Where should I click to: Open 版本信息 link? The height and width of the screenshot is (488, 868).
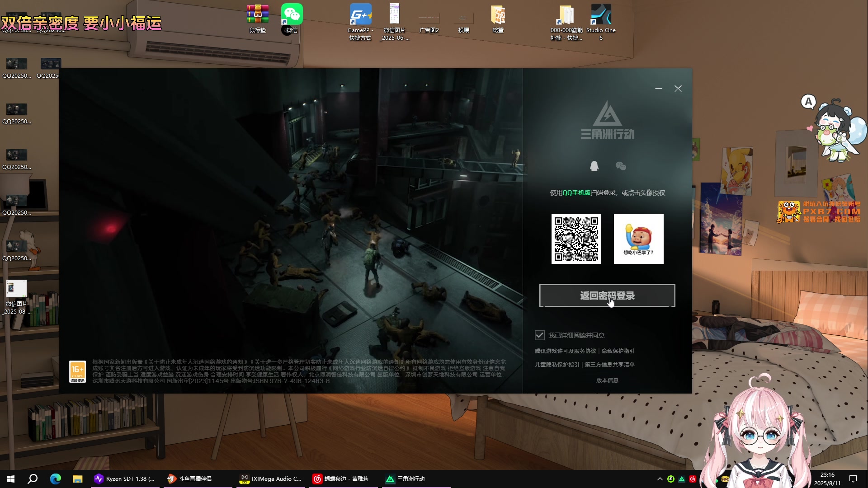click(607, 380)
